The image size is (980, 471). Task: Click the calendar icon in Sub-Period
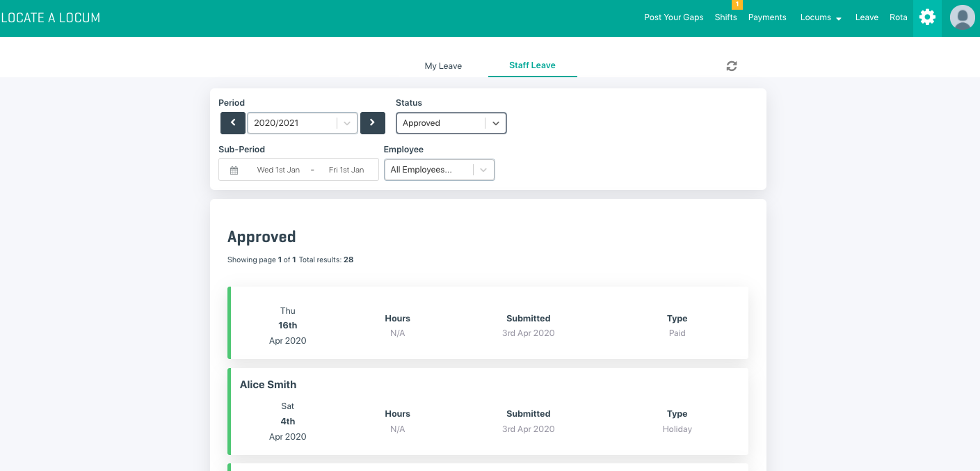(234, 170)
